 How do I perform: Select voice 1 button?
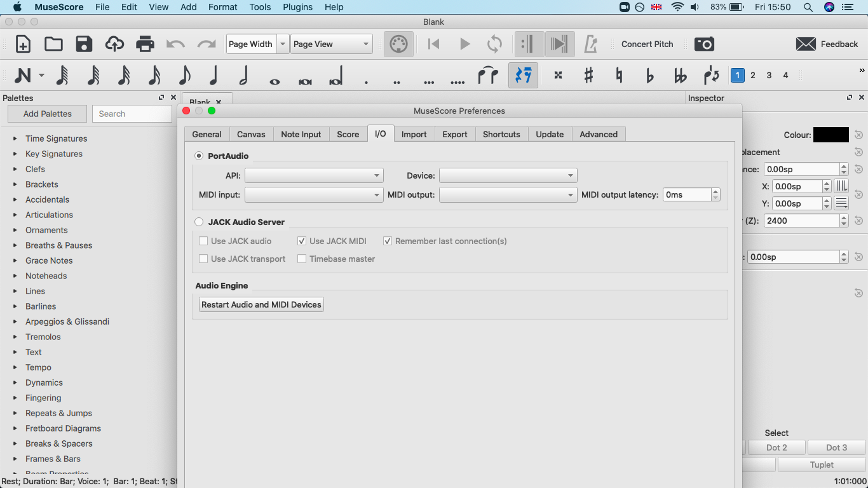(x=737, y=75)
